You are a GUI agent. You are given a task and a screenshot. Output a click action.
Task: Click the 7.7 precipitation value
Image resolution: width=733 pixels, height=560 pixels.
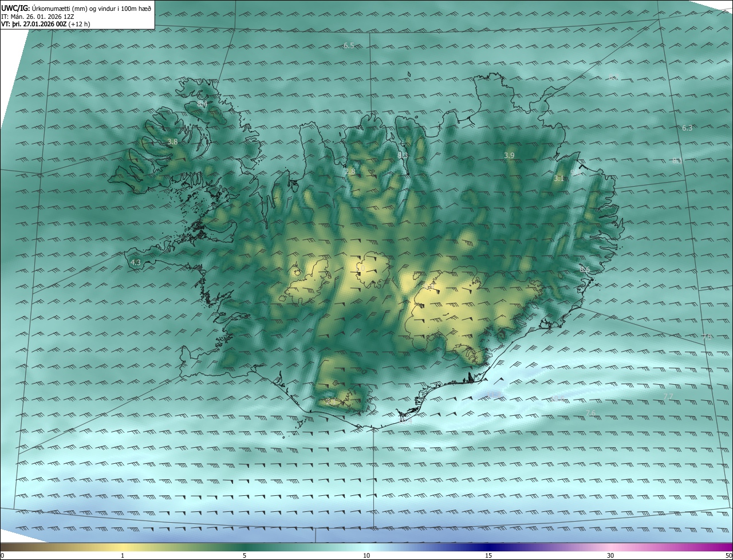(x=668, y=396)
